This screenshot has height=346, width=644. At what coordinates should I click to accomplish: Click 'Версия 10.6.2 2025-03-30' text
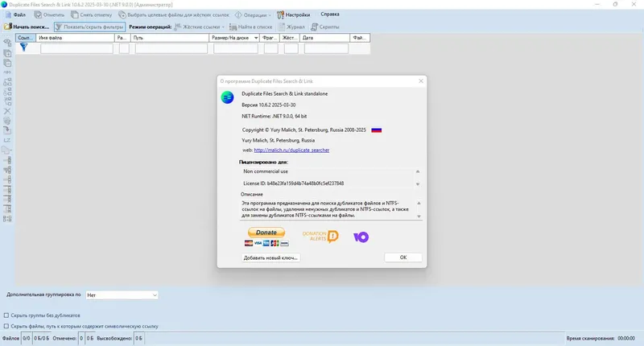tap(269, 105)
